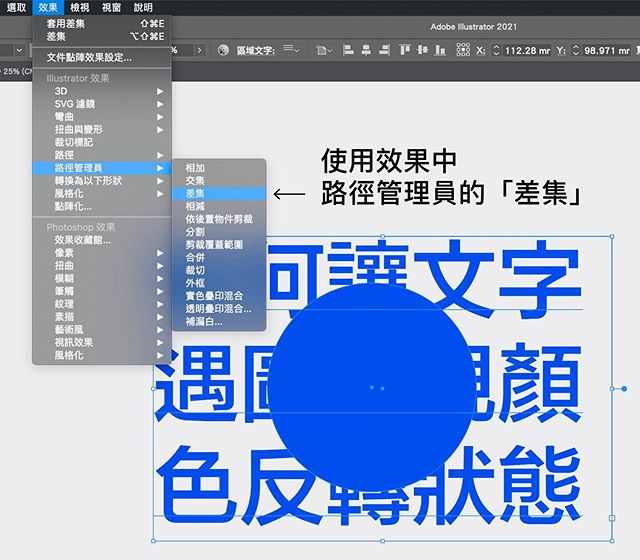Click the Recolor Artwork color wheel icon

(x=223, y=50)
